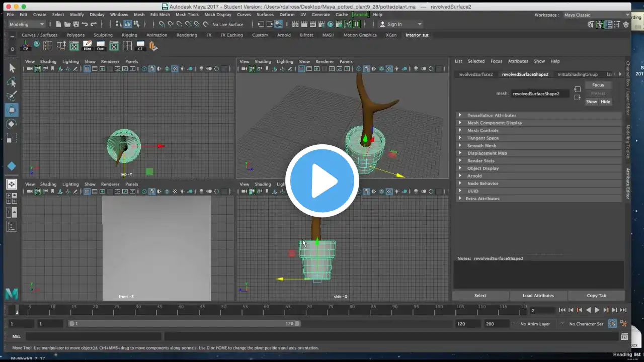Open the Mesh Tools menu
The image size is (644, 362).
pyautogui.click(x=187, y=15)
